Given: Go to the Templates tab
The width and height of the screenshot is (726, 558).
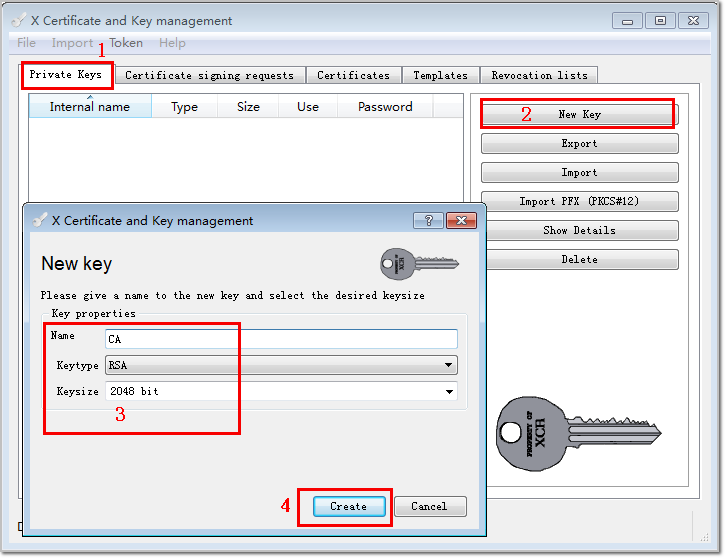Looking at the screenshot, I should 440,75.
